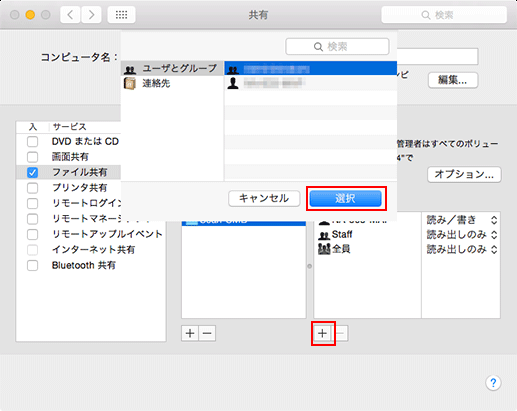Open the help question mark button
This screenshot has width=517, height=411.
pos(493,383)
